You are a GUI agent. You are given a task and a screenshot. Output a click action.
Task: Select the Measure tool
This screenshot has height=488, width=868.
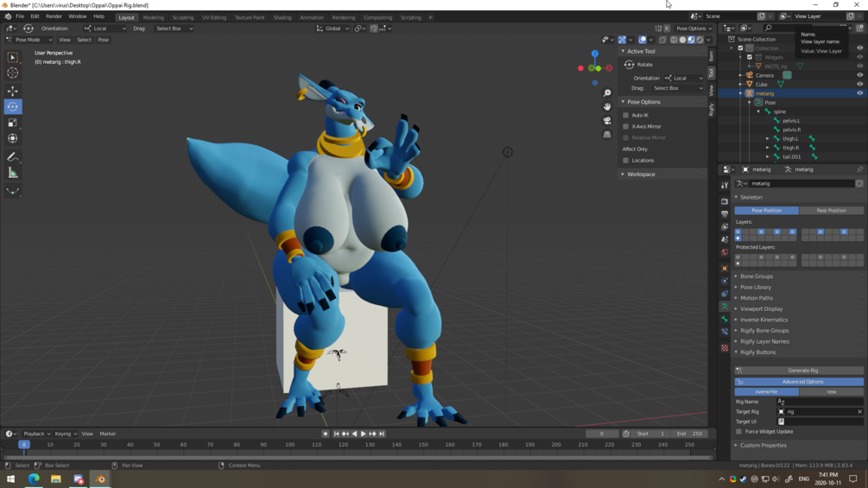tap(13, 174)
